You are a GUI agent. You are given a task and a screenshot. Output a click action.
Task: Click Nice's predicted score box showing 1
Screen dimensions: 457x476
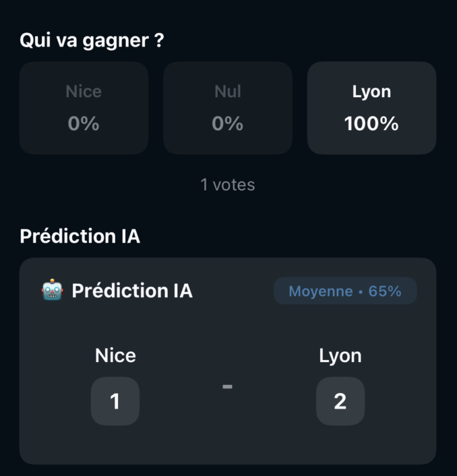pos(115,401)
